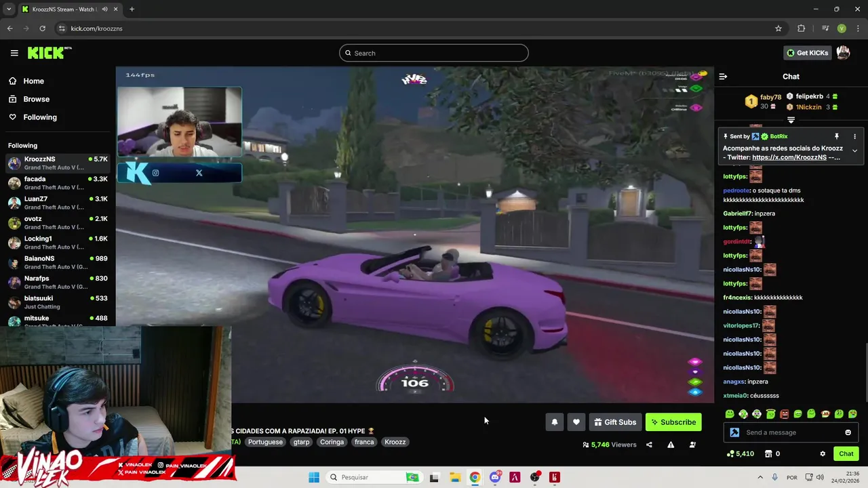Open a new browser tab
Viewport: 868px width, 488px height.
132,9
